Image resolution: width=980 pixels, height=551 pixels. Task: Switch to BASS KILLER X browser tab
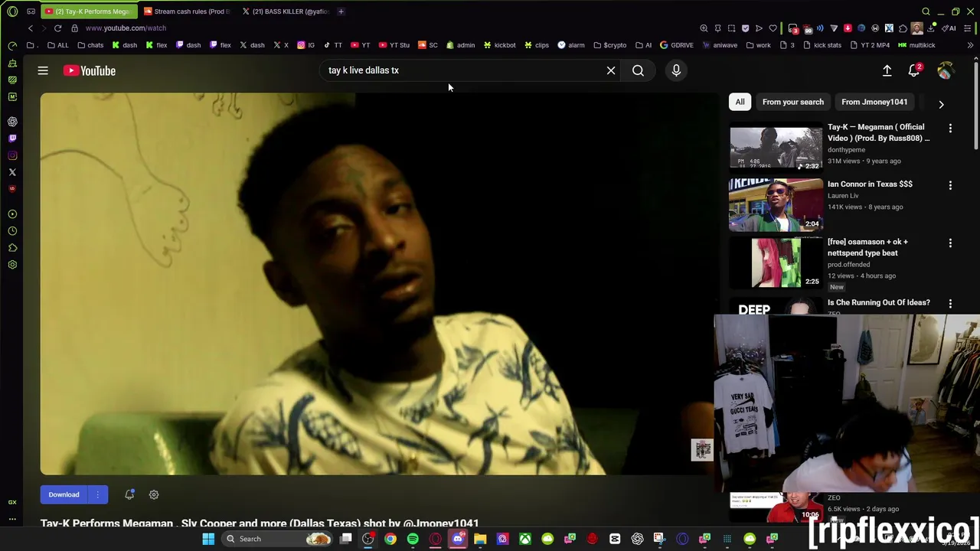[x=287, y=11]
